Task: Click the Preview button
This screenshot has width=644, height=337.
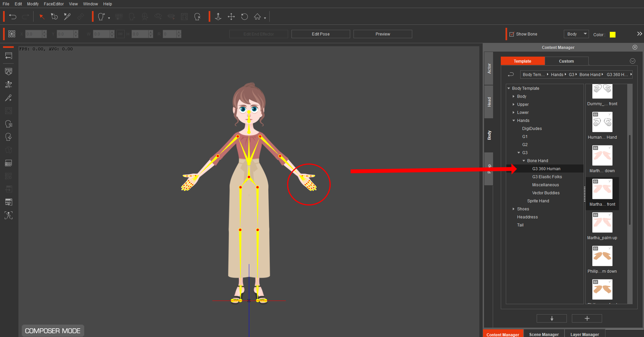Action: 383,34
